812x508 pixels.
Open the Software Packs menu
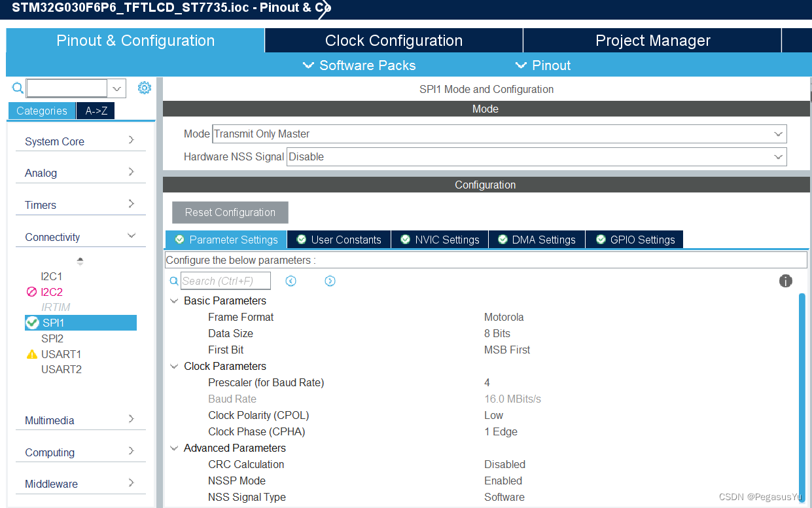[359, 65]
